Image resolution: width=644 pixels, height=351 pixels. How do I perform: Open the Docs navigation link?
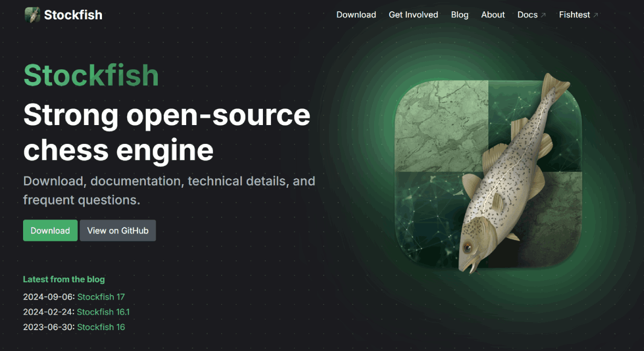point(527,15)
